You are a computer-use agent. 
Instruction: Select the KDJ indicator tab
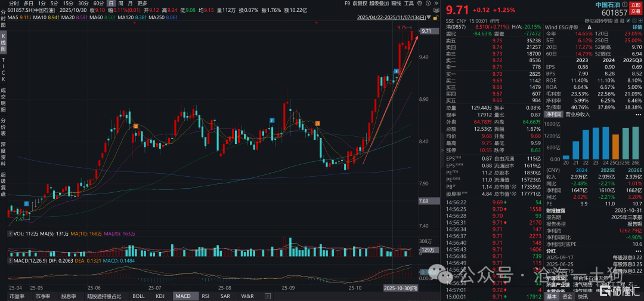(159, 296)
